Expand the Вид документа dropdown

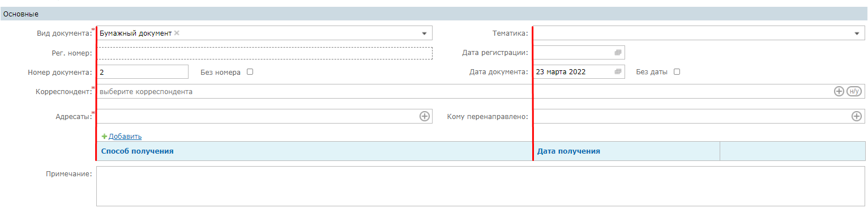coord(424,33)
